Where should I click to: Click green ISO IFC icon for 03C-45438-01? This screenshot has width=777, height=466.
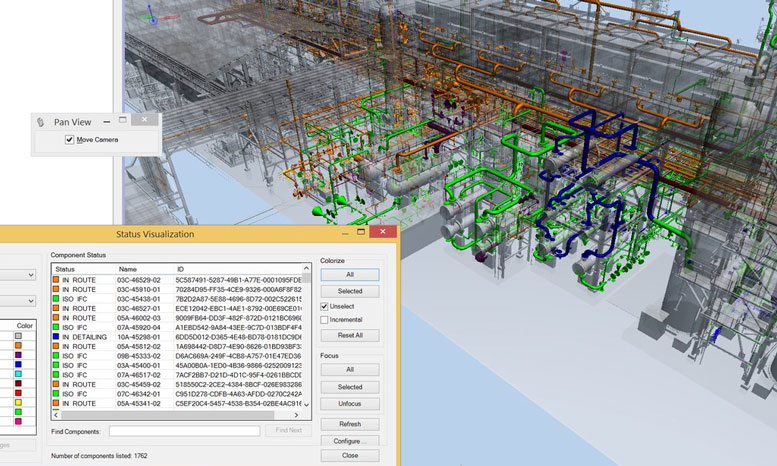click(56, 299)
